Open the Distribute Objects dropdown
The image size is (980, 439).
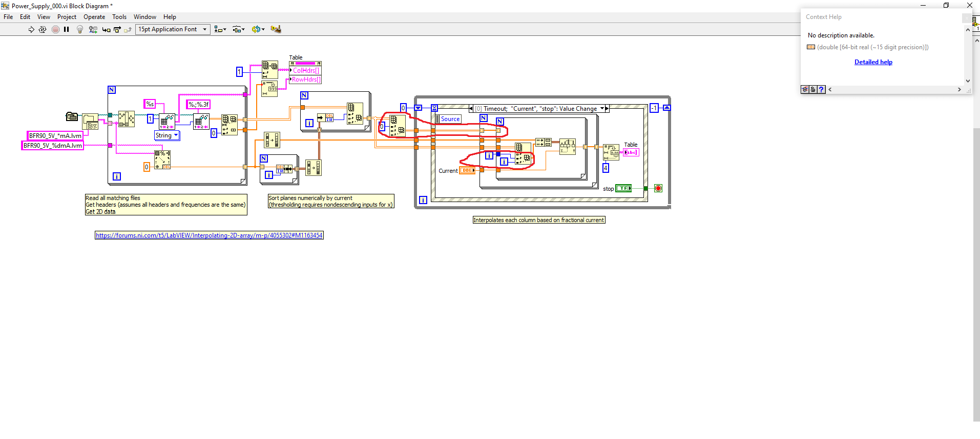tap(239, 29)
